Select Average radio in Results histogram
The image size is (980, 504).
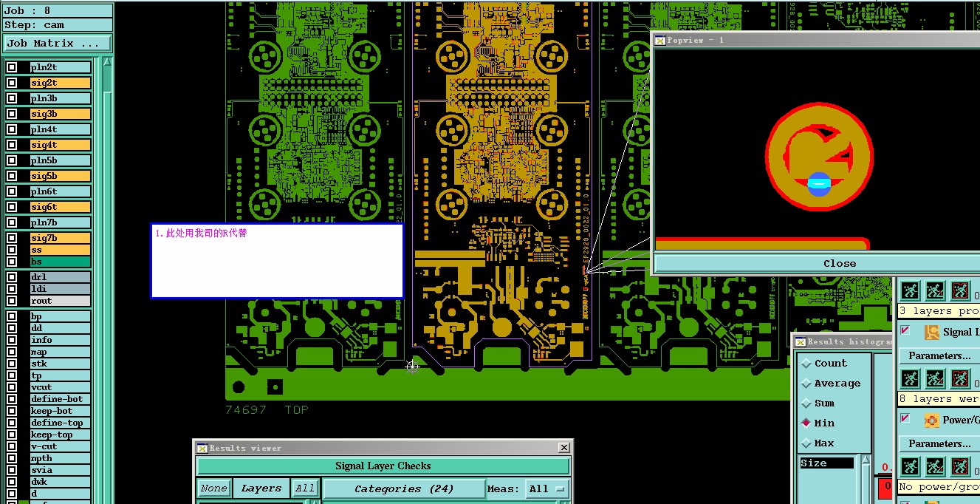(x=806, y=384)
